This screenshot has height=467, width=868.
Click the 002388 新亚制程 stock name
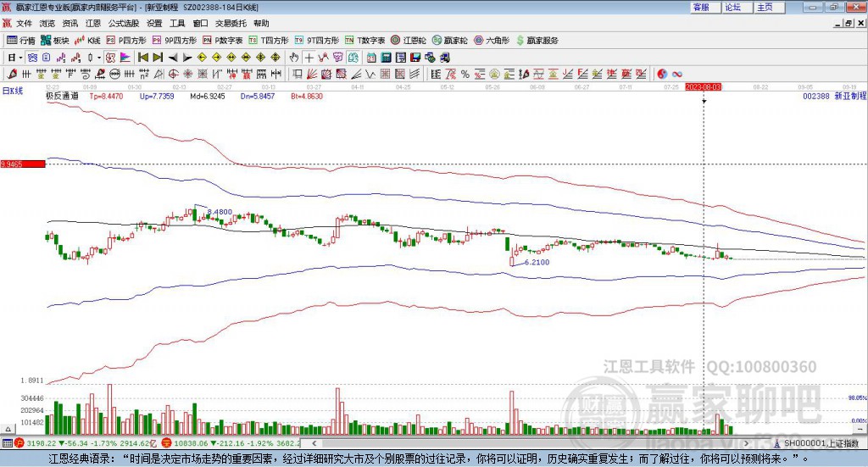point(834,96)
